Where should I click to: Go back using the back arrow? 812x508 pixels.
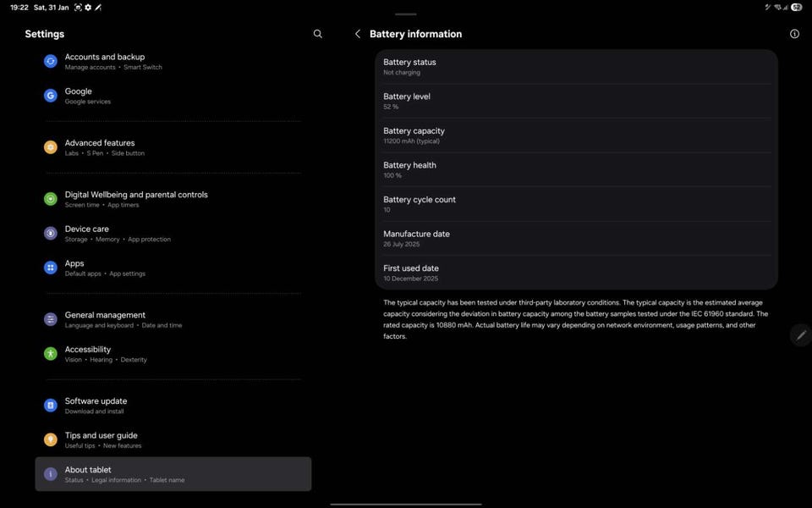click(x=357, y=34)
